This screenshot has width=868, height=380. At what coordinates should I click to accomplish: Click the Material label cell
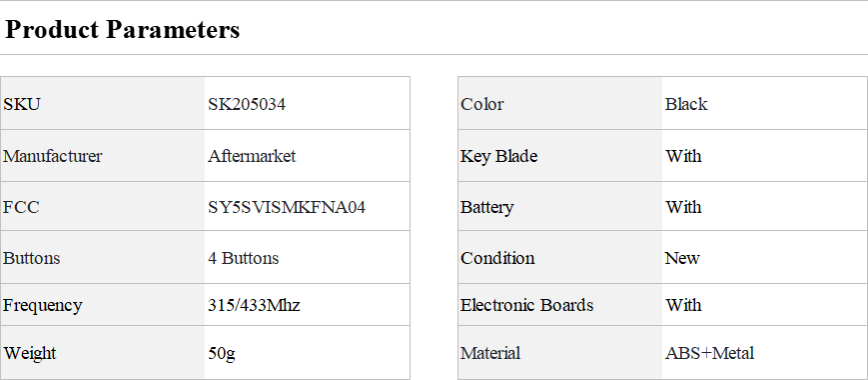pos(560,352)
